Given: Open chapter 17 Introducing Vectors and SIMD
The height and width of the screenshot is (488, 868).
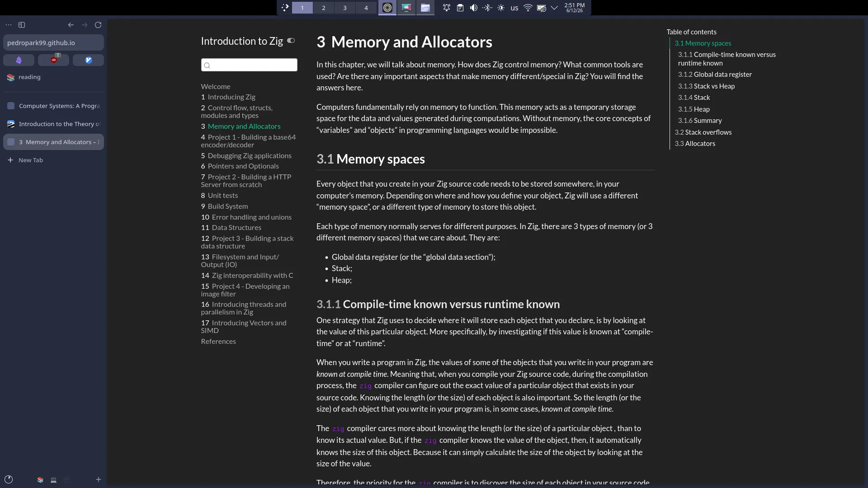Looking at the screenshot, I should coord(244,327).
